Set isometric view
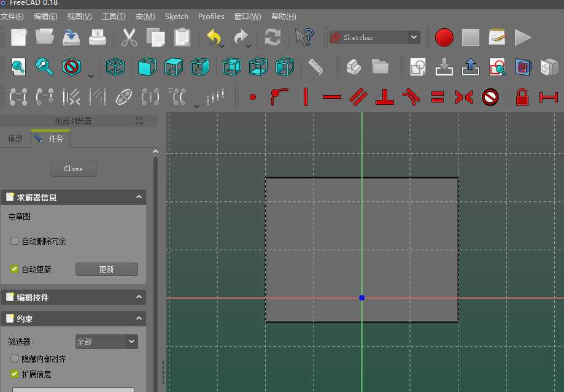Image resolution: width=564 pixels, height=392 pixels. (115, 67)
